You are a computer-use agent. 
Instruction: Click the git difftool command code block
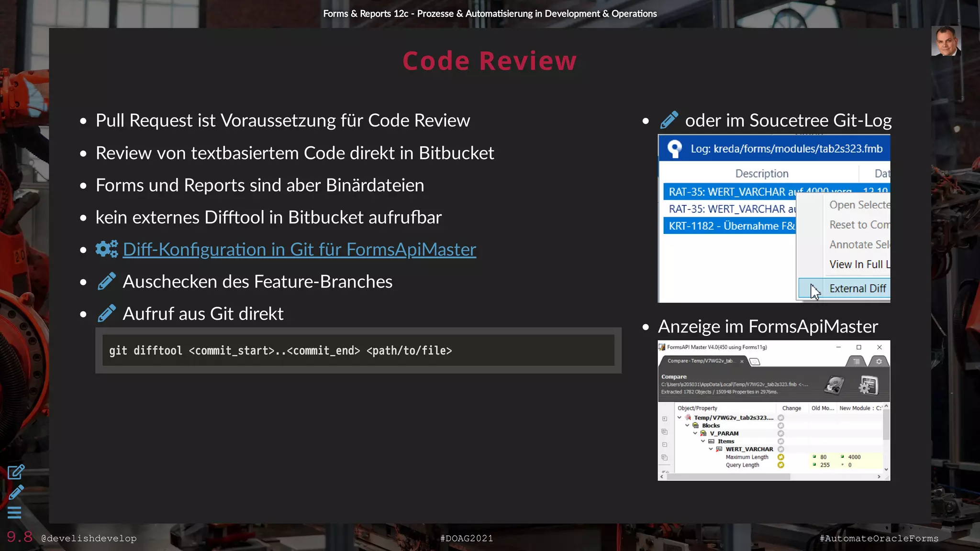[358, 351]
